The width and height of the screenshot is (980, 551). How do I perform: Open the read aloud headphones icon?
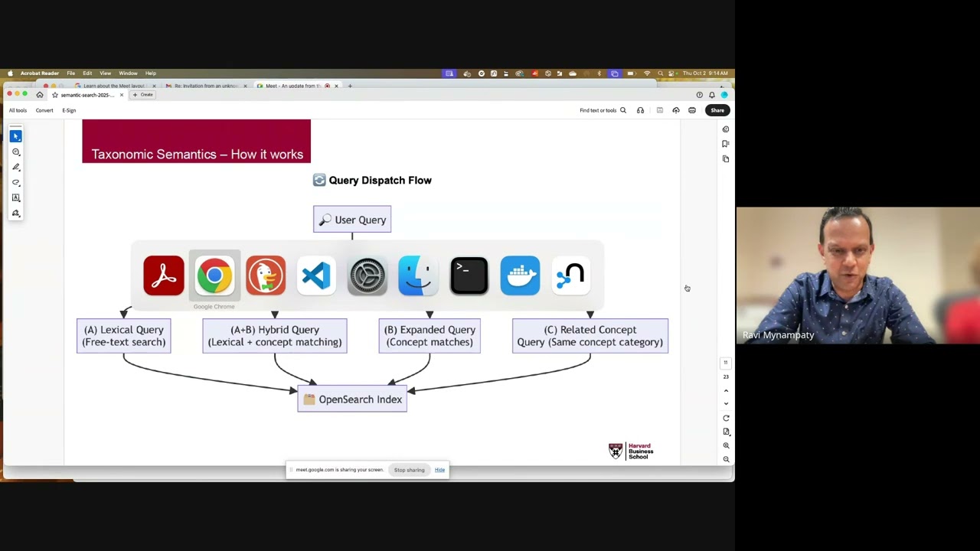[x=640, y=110]
